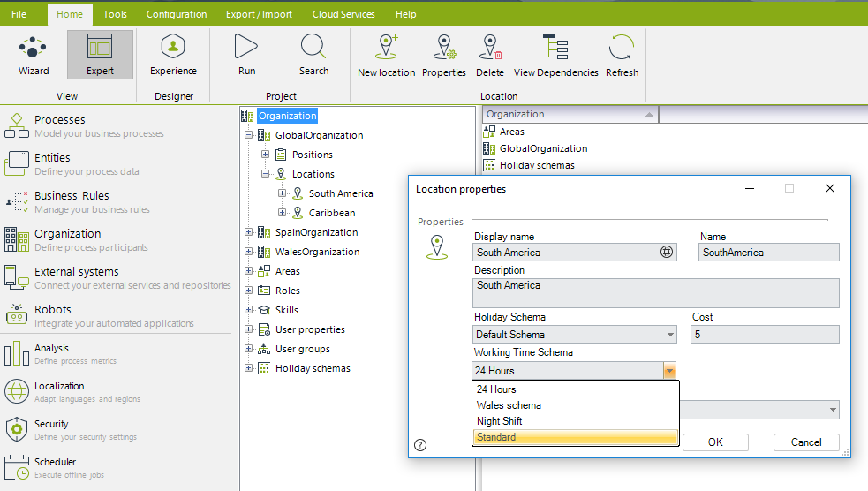868x491 pixels.
Task: Open the Export / Import tab
Action: (259, 14)
